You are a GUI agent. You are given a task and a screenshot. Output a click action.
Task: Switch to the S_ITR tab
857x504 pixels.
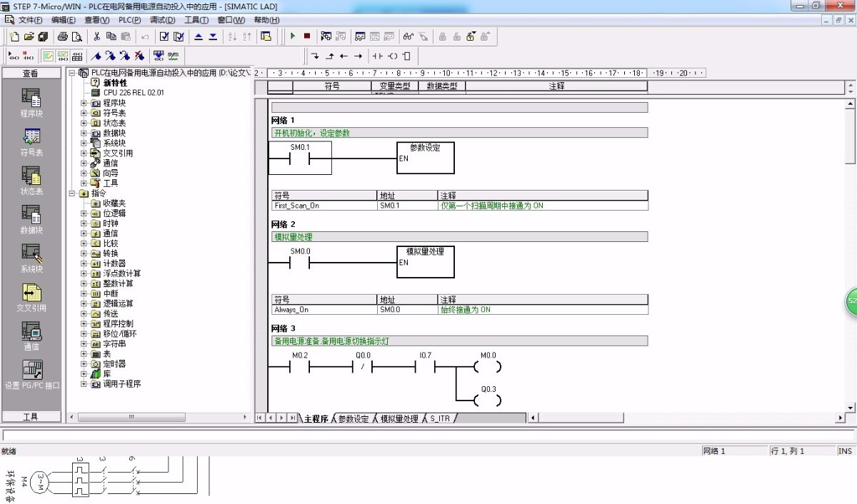[x=440, y=419]
